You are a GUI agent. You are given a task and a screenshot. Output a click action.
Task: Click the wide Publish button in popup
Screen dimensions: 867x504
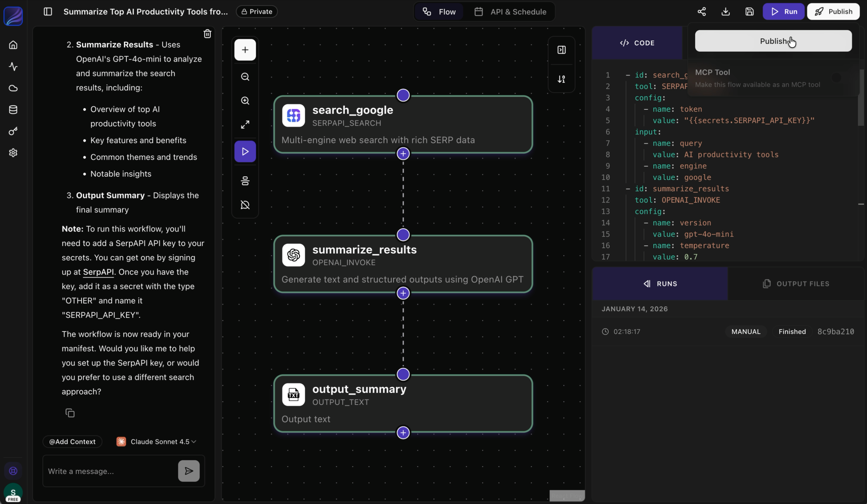coord(773,41)
